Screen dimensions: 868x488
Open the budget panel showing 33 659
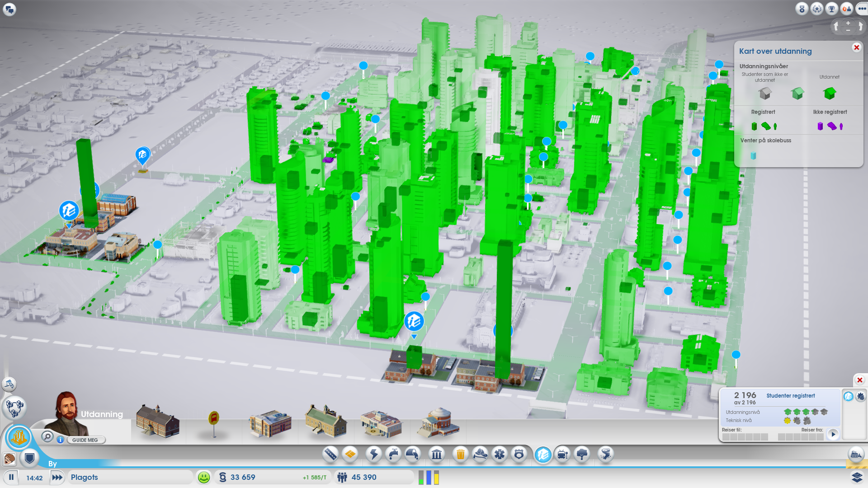click(x=273, y=477)
